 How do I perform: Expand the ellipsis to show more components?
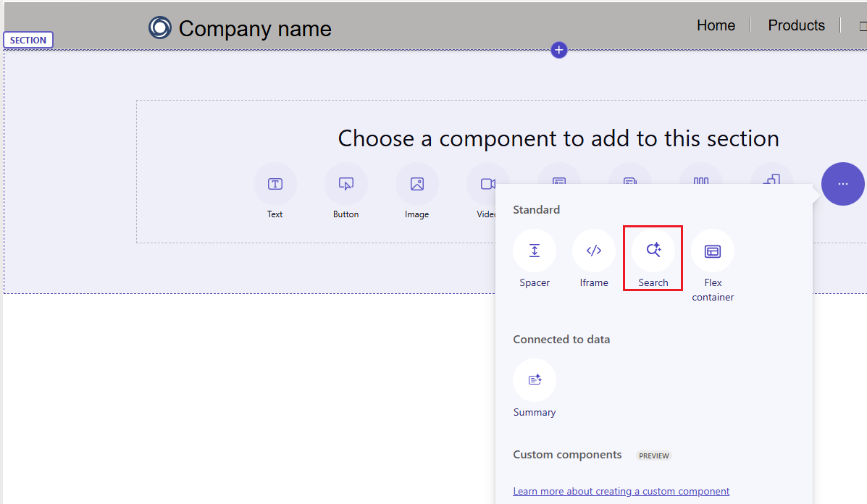842,184
